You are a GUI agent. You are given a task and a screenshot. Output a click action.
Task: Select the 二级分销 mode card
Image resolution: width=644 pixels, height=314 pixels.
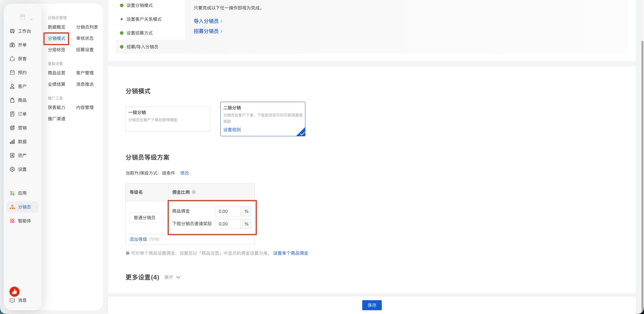[x=263, y=119]
